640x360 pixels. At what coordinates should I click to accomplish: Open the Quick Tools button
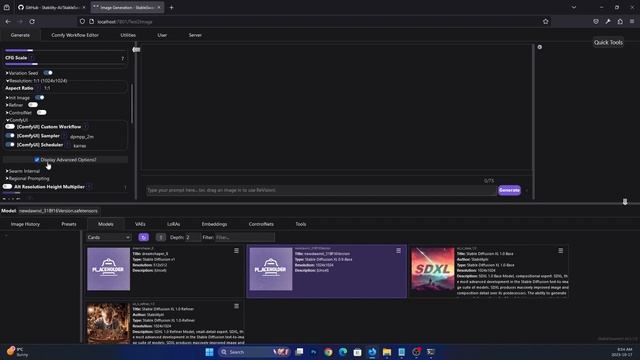click(x=608, y=42)
